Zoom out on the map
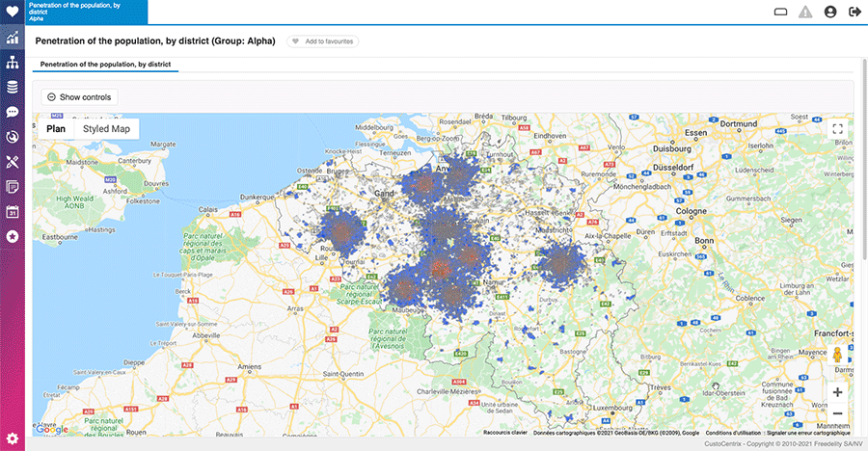868x451 pixels. pos(837,413)
